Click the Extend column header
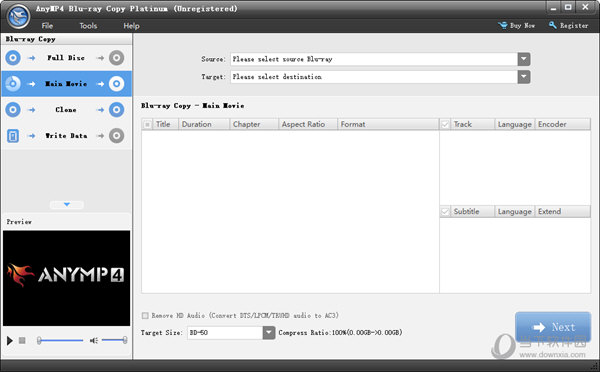600x372 pixels. 562,212
